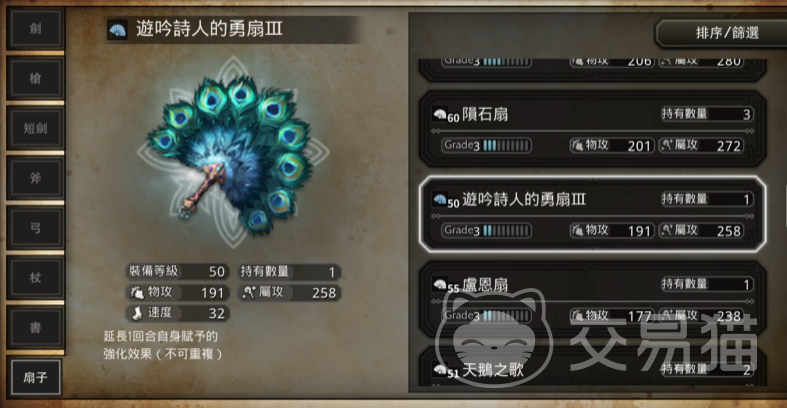Select the partially visible top fan entry
Screen dimensions: 787x408
592,69
